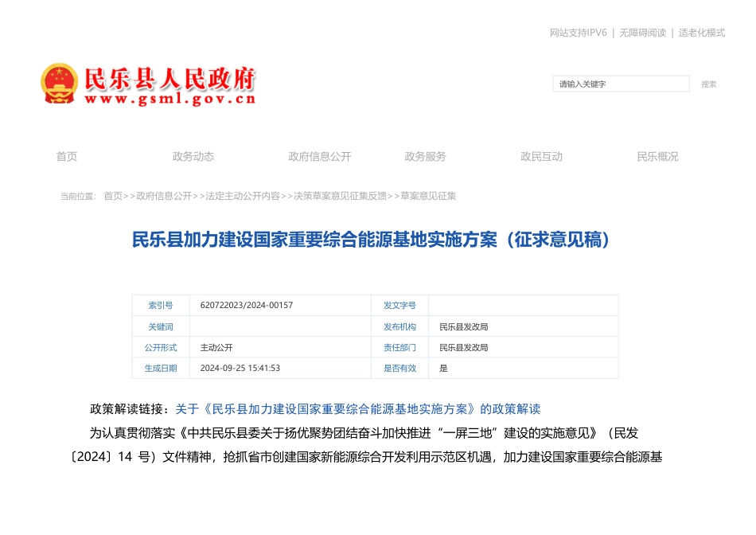Click the national emblem logo icon
This screenshot has height=535, width=756.
(60, 84)
